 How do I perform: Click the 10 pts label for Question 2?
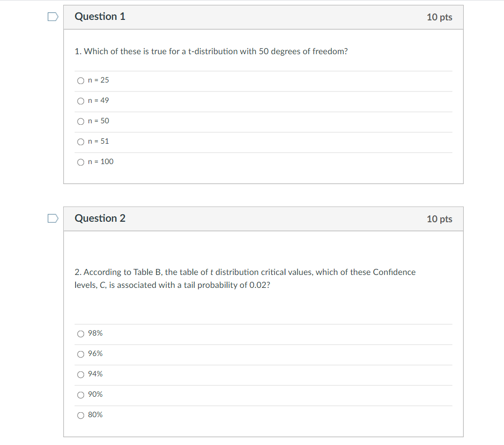coord(439,219)
